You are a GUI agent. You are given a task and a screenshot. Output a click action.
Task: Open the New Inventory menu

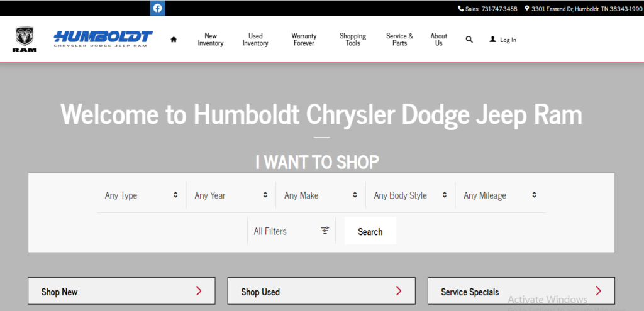211,40
